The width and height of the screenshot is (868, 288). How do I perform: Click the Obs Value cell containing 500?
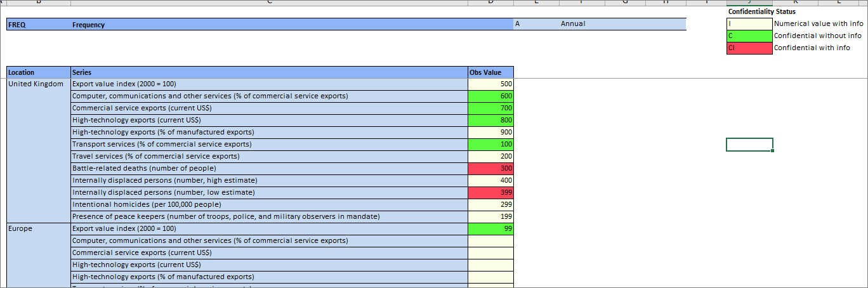pos(490,84)
